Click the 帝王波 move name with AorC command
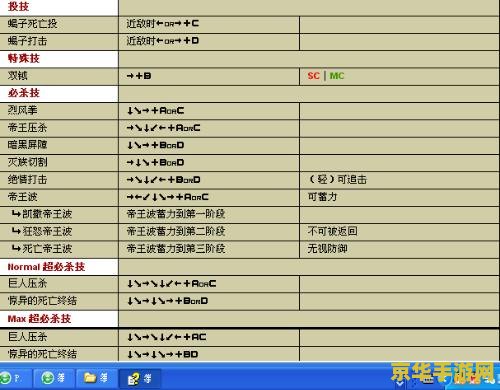Viewport: 500px width, 390px height. click(22, 197)
